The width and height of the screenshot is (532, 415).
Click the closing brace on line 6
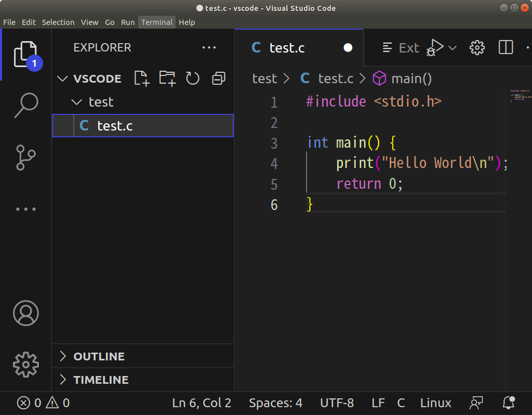coord(309,204)
